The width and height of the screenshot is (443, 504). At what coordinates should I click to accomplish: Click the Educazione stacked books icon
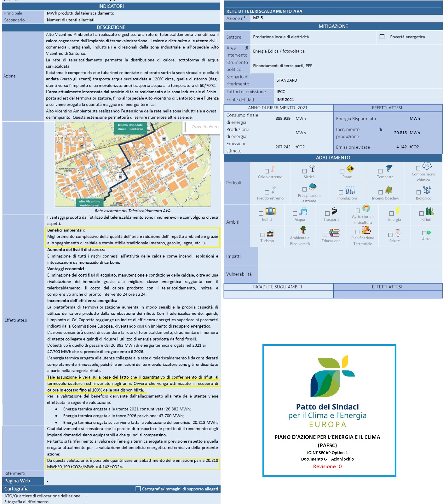coord(335,233)
